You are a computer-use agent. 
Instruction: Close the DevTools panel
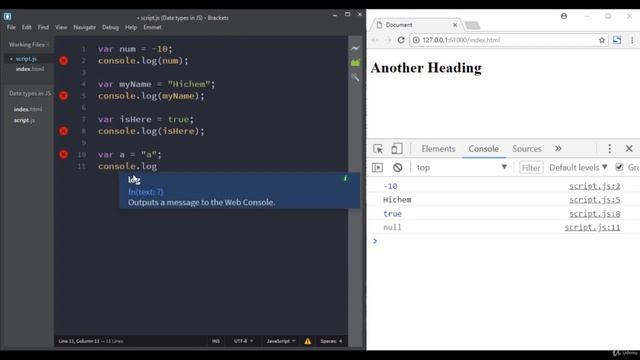629,149
